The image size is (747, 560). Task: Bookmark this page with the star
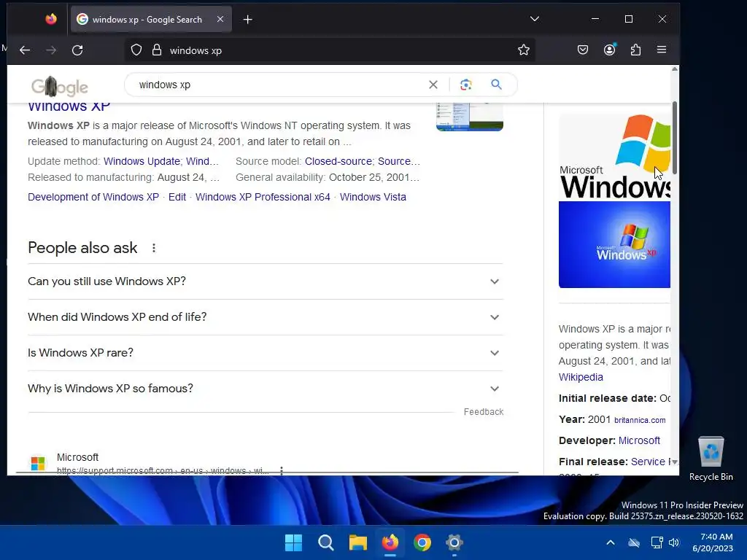point(524,50)
